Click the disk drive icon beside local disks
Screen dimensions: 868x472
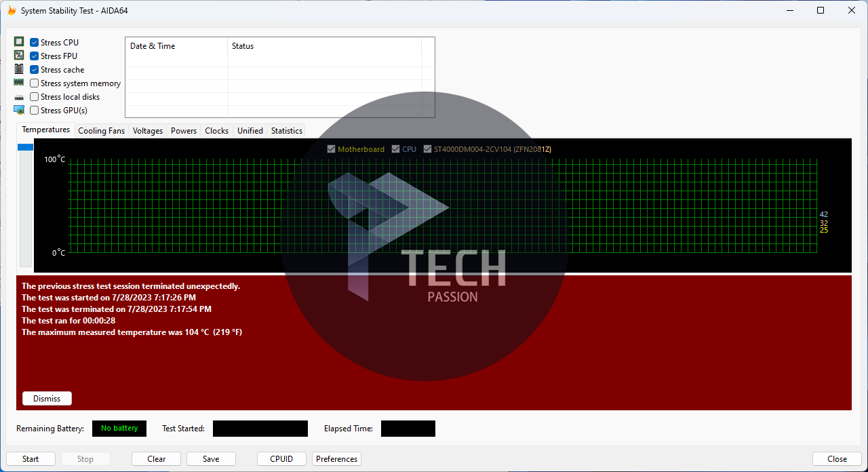[19, 97]
